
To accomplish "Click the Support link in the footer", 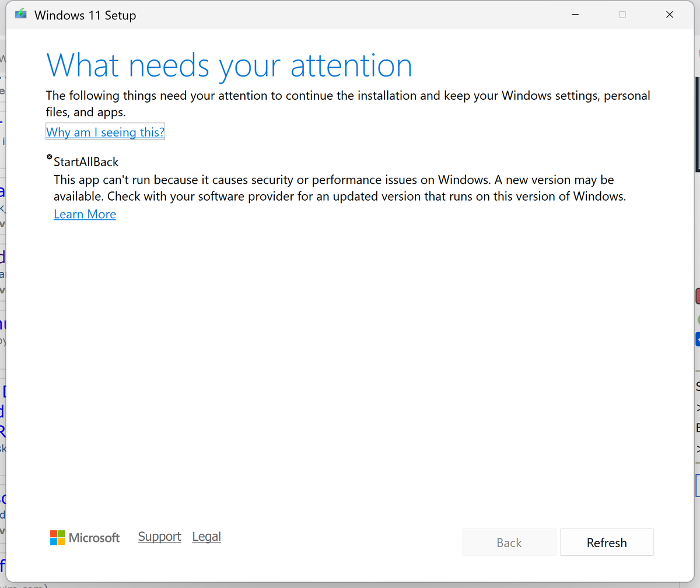I will [x=160, y=537].
